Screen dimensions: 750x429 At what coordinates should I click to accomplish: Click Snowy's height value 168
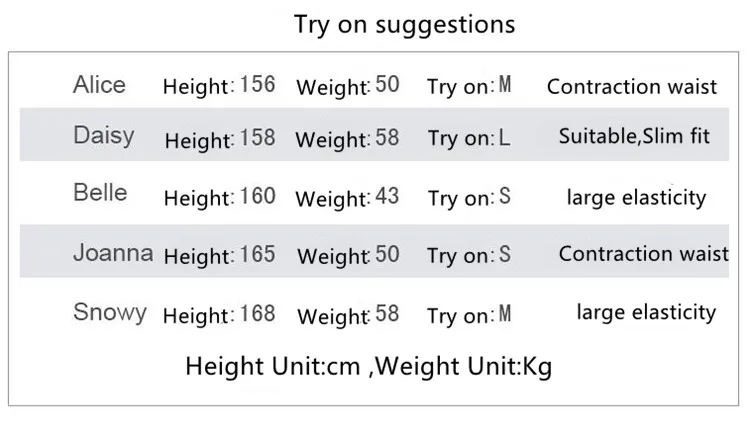[x=257, y=314]
